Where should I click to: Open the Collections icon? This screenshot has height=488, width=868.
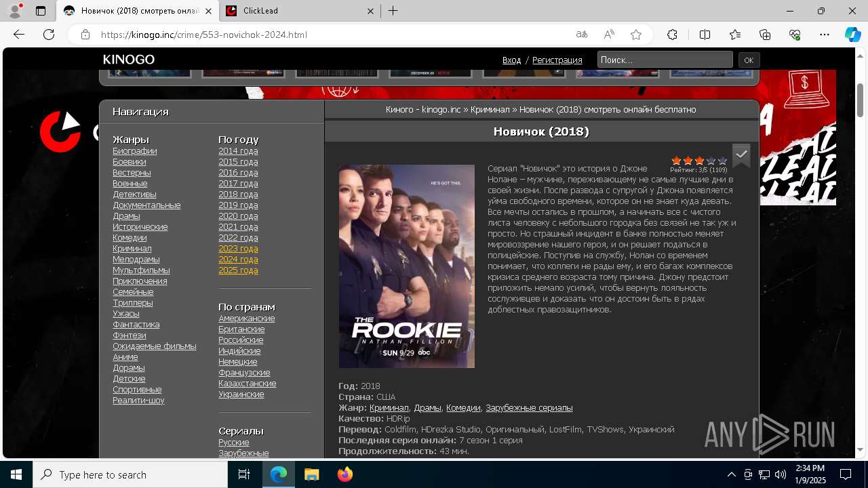coord(765,35)
